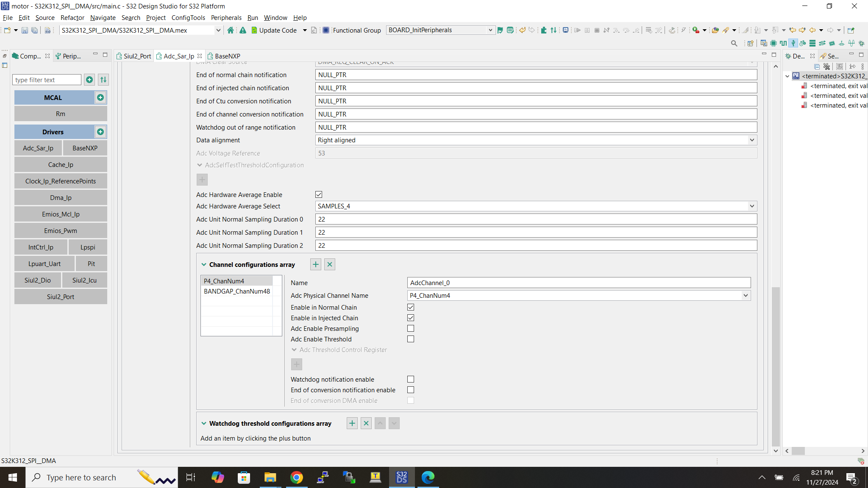Screen dimensions: 868x488
Task: Disable Adc Hardware Average Enable
Action: [318, 194]
